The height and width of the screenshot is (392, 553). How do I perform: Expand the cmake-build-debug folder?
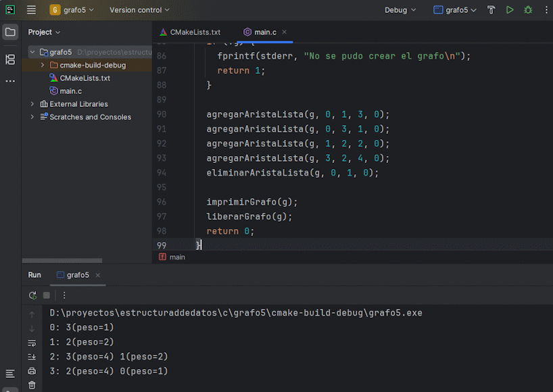[x=43, y=66]
